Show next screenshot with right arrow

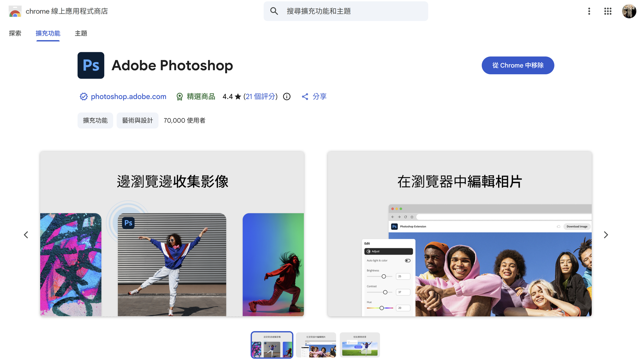coord(606,235)
